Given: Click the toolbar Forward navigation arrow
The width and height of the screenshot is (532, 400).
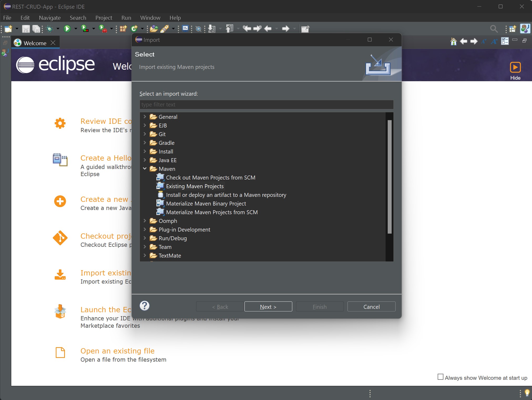Looking at the screenshot, I should click(286, 28).
